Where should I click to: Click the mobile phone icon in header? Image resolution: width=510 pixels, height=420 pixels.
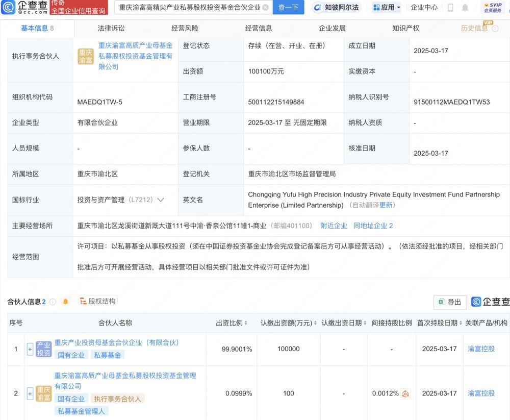pyautogui.click(x=450, y=8)
